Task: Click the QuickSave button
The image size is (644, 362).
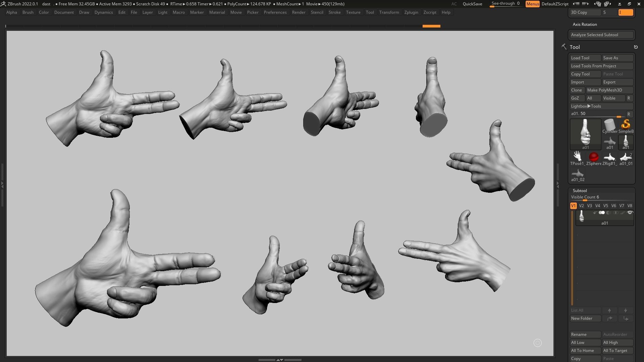Action: [x=472, y=4]
